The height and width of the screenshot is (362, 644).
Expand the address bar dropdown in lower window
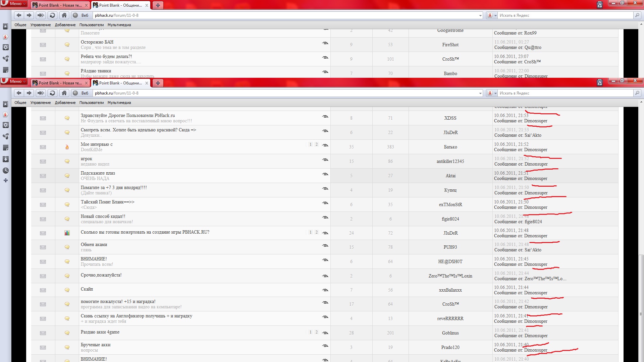click(x=480, y=93)
